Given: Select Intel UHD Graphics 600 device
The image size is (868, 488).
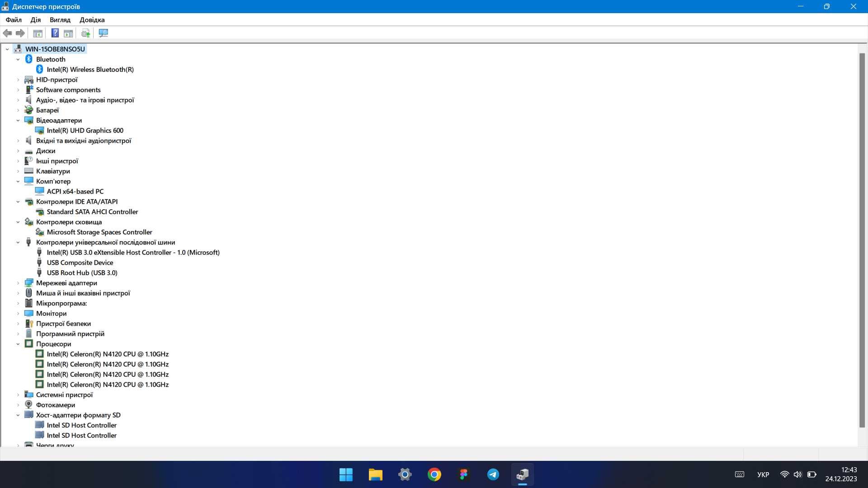Looking at the screenshot, I should coord(85,130).
